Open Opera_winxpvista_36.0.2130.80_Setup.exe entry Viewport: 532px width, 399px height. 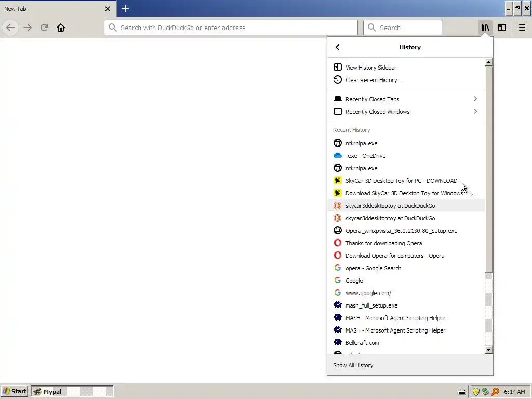click(406, 230)
